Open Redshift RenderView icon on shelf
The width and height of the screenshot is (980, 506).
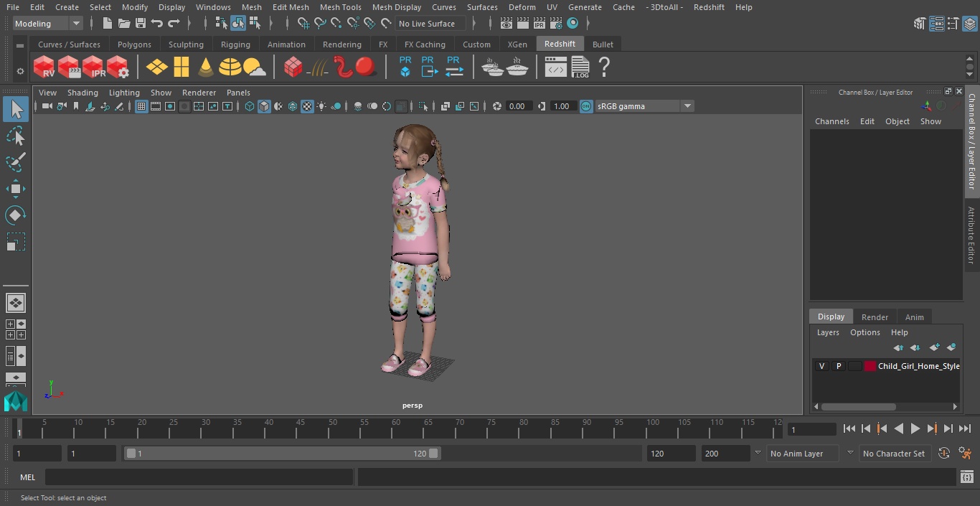44,67
